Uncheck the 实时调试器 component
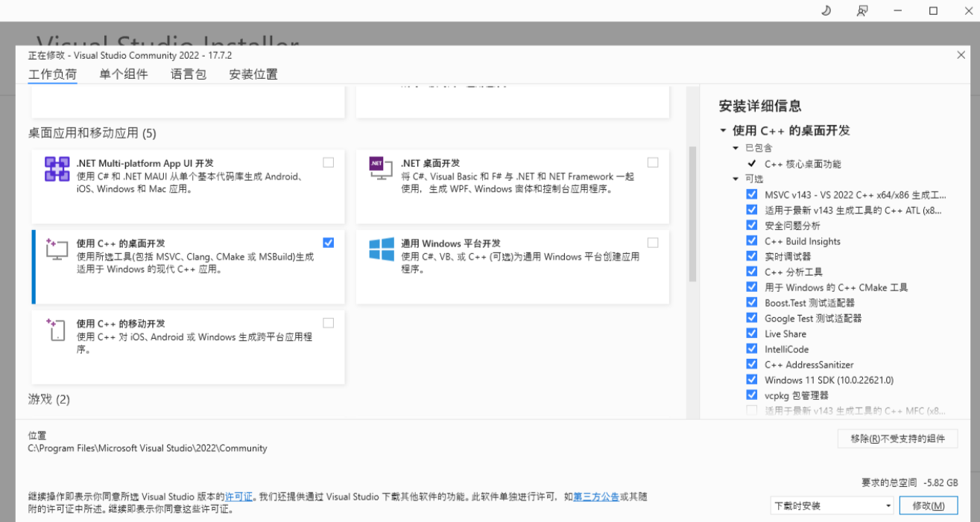Screen dimensions: 980x522 pos(751,256)
